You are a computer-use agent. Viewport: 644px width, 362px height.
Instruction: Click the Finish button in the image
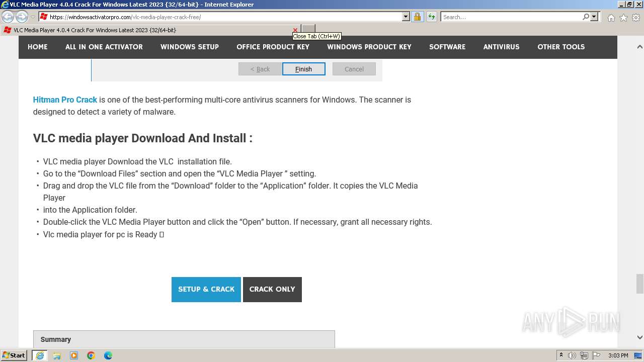point(304,69)
